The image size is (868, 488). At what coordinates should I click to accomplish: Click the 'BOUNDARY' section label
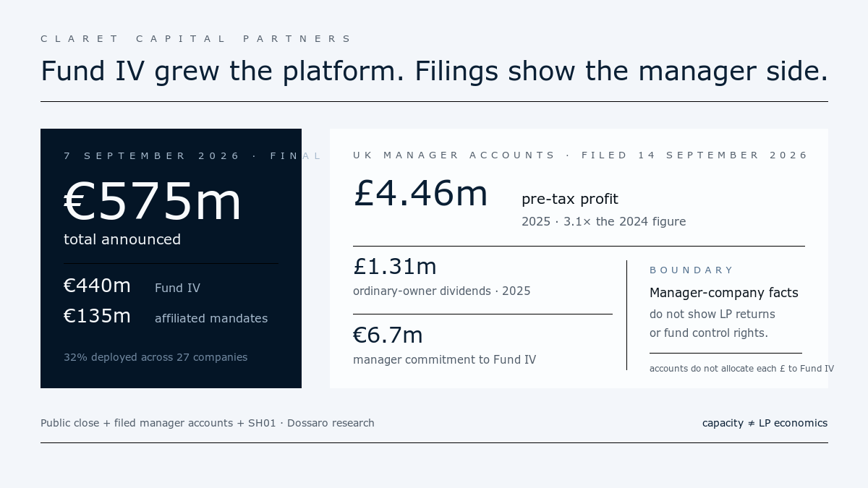(x=692, y=270)
